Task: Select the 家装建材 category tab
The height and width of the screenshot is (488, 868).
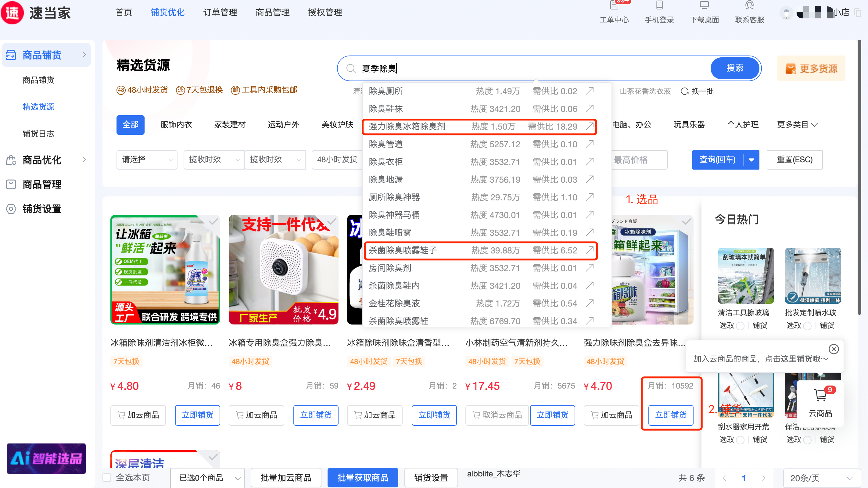Action: [230, 125]
